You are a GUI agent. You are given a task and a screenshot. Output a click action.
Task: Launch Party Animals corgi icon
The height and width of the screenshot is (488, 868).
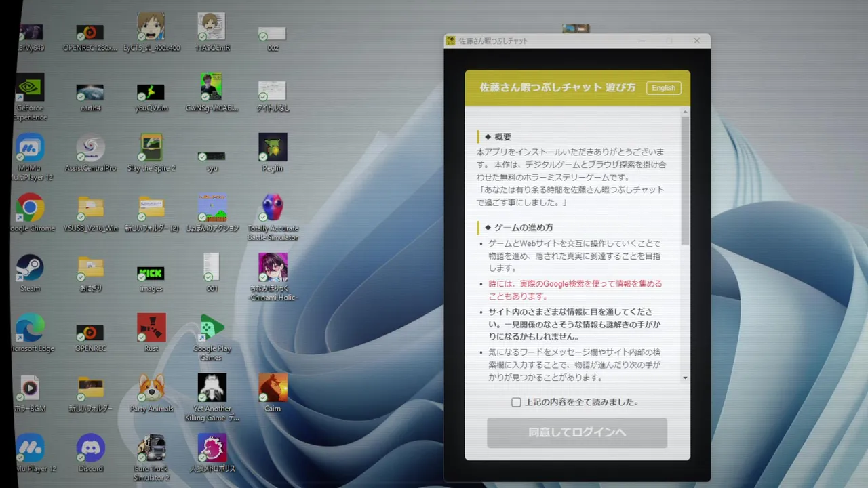tap(151, 388)
